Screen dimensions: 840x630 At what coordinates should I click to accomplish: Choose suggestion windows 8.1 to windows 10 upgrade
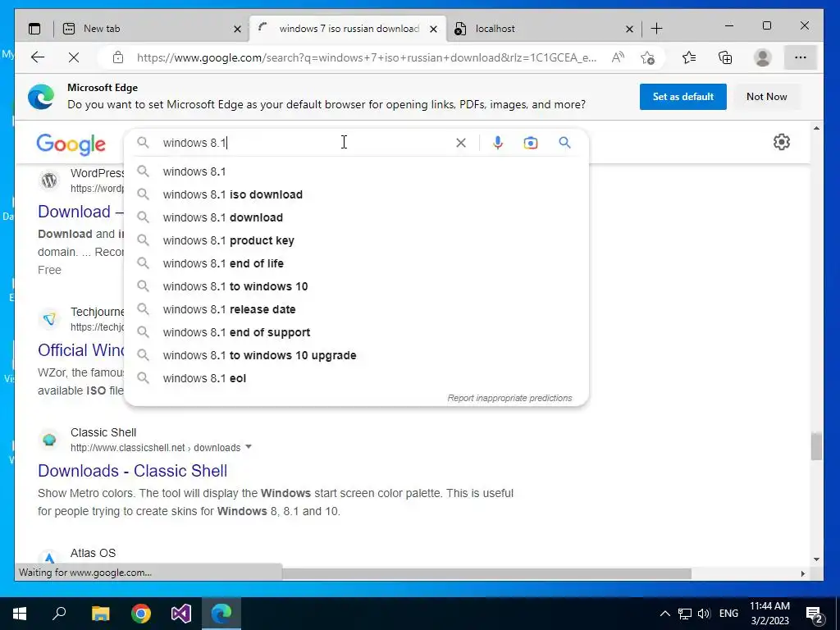pyautogui.click(x=356, y=356)
